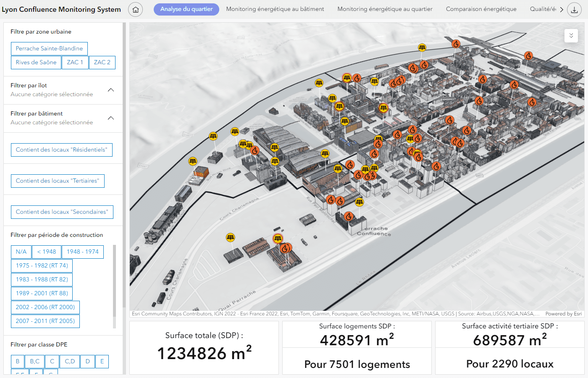Click the solar panel marker left of Cours Charlemagne
Image resolution: width=588 pixels, height=378 pixels.
click(231, 237)
